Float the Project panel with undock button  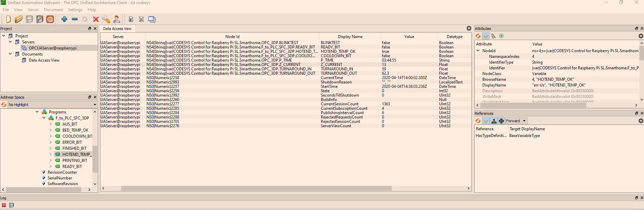click(90, 29)
